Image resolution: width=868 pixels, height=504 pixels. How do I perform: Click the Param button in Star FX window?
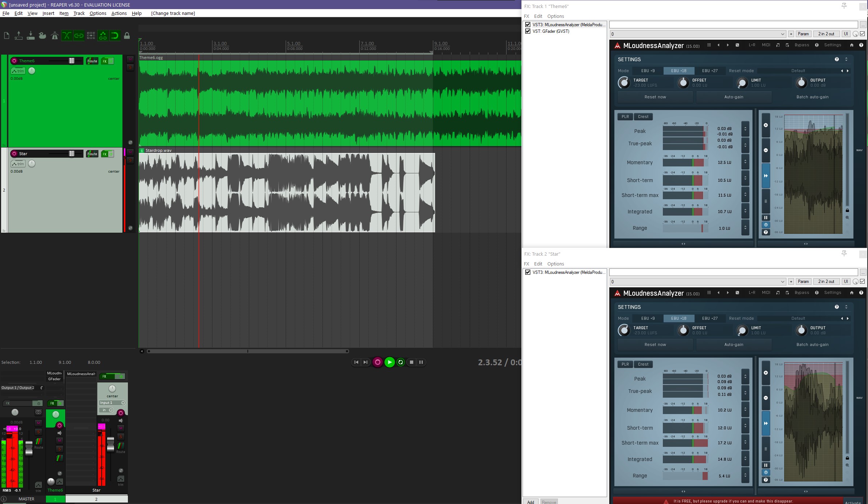pos(803,281)
